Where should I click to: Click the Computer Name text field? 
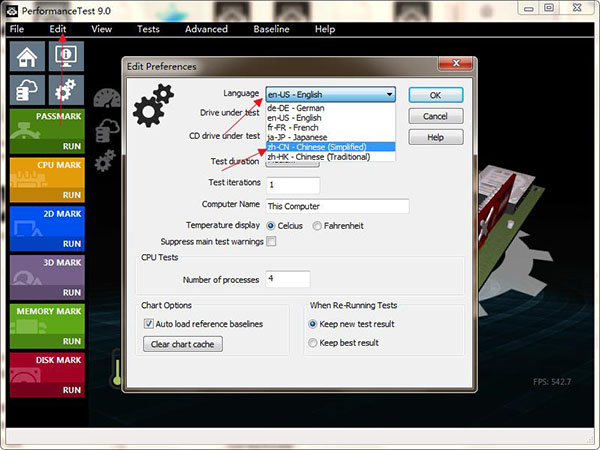pos(338,206)
